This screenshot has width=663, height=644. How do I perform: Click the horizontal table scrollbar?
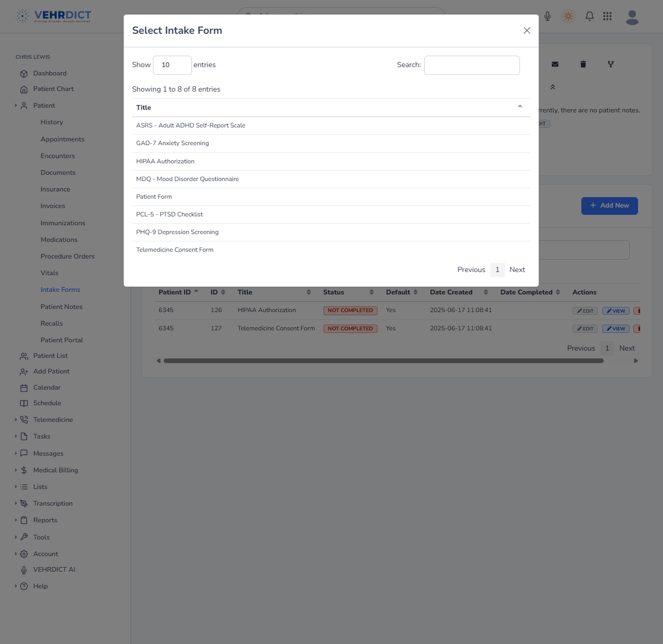[x=384, y=360]
